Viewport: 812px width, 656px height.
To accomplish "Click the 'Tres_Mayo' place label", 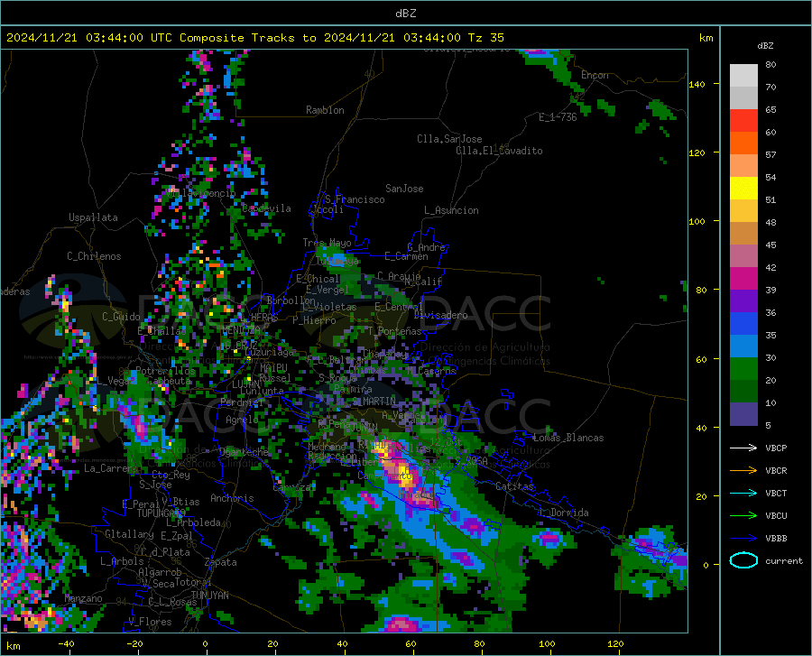I will (327, 243).
